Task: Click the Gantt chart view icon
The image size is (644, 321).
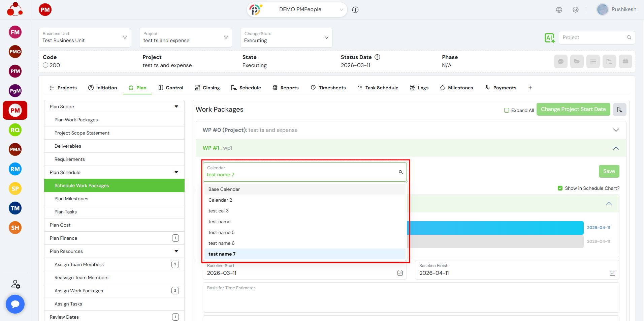Action: [x=619, y=110]
